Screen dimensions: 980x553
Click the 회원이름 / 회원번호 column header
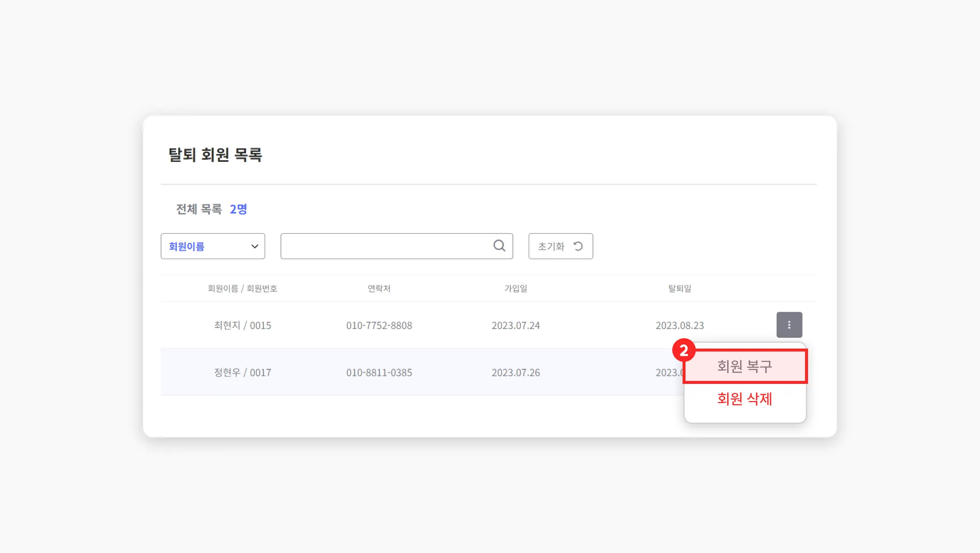click(x=242, y=288)
